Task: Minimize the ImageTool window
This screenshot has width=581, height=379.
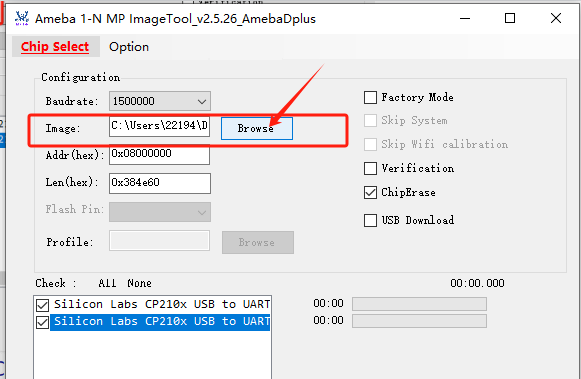Action: click(465, 18)
